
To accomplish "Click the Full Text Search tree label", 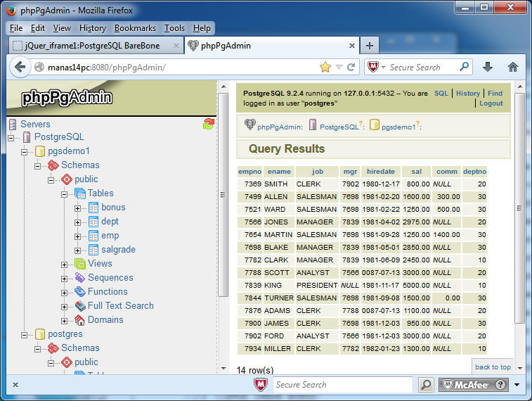I will coord(121,305).
